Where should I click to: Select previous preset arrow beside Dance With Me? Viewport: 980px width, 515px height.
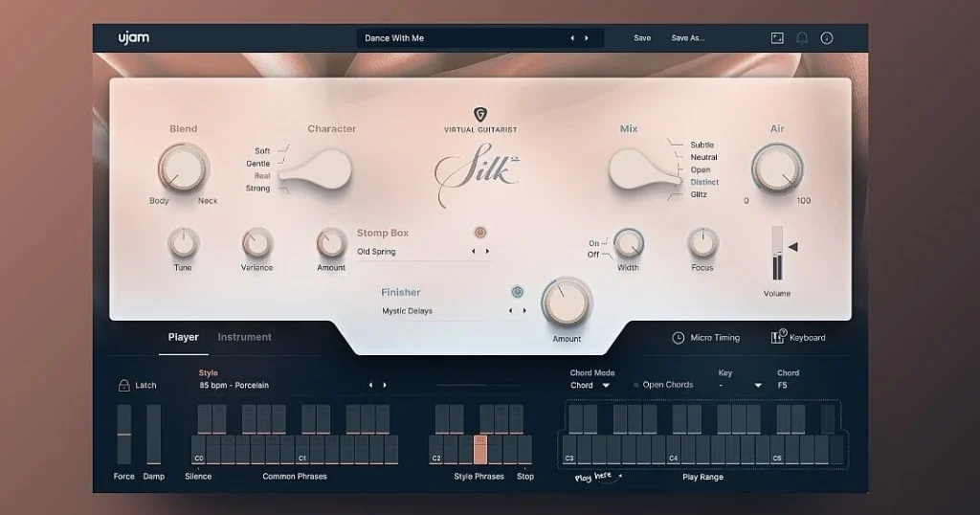pos(572,38)
